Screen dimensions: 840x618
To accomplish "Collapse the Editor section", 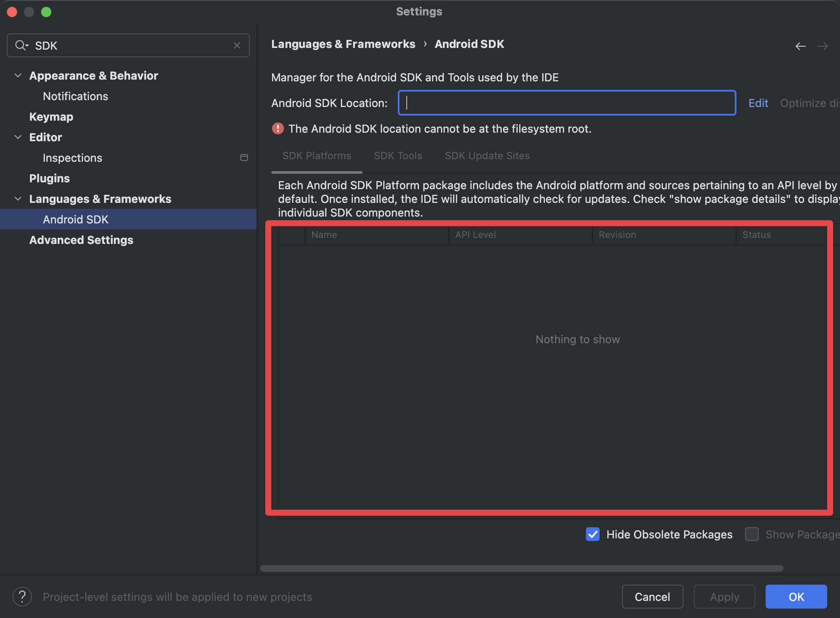I will pos(18,137).
